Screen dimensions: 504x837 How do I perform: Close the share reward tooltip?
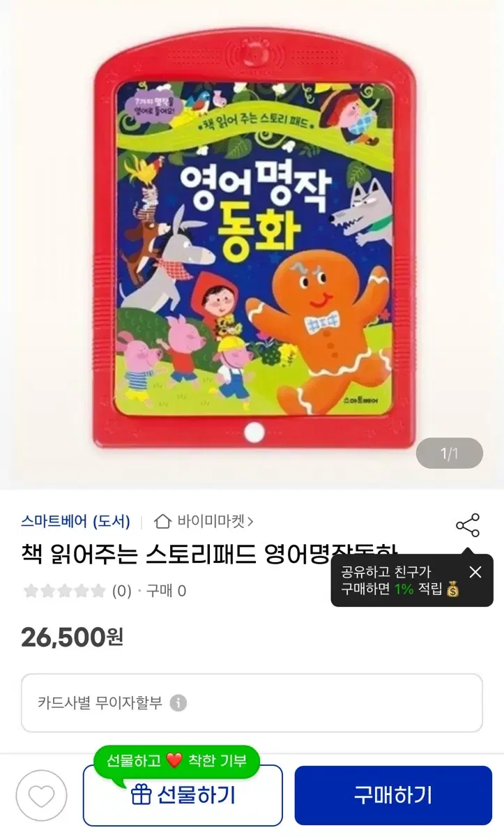tap(475, 572)
